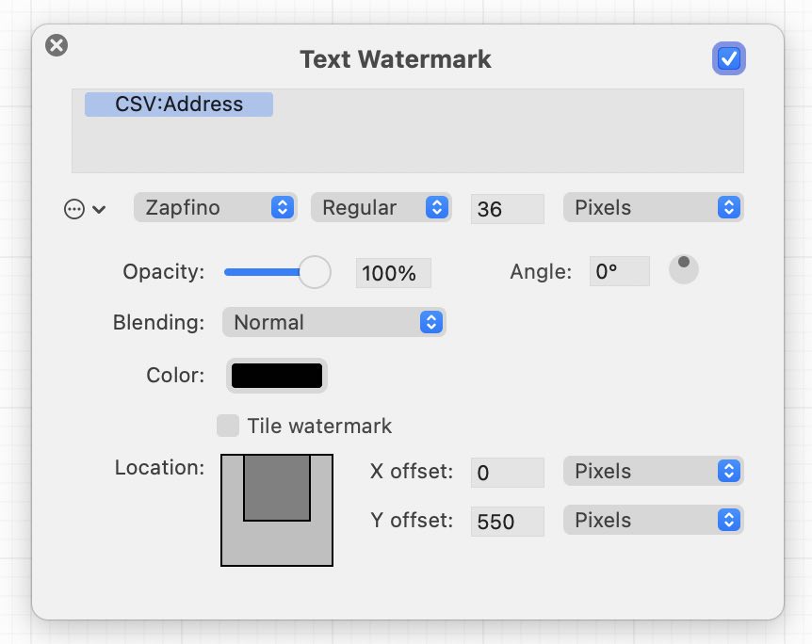Click the Angle 0° input field
Viewport: 812px width, 644px height.
(619, 272)
